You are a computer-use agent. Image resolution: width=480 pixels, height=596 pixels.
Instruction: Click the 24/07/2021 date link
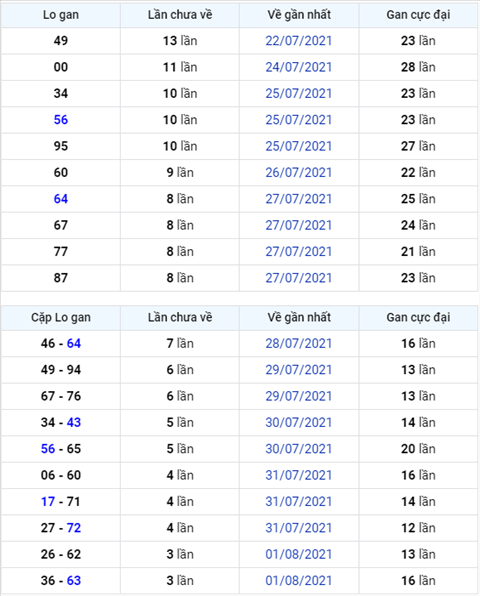pyautogui.click(x=299, y=67)
